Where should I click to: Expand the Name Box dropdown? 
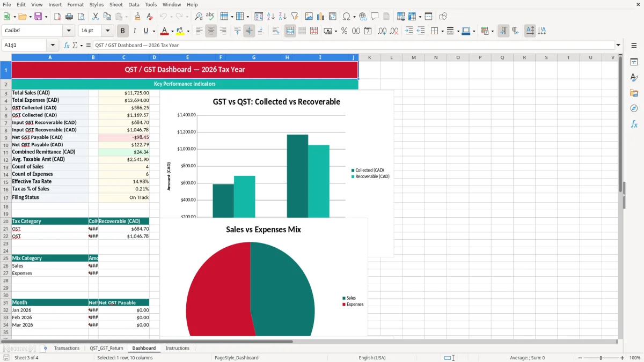coord(53,46)
